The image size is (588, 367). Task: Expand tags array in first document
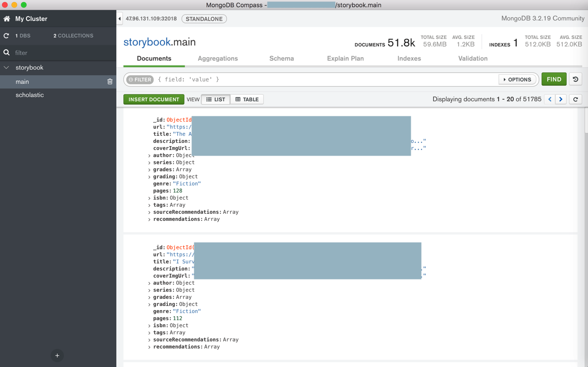coord(149,205)
